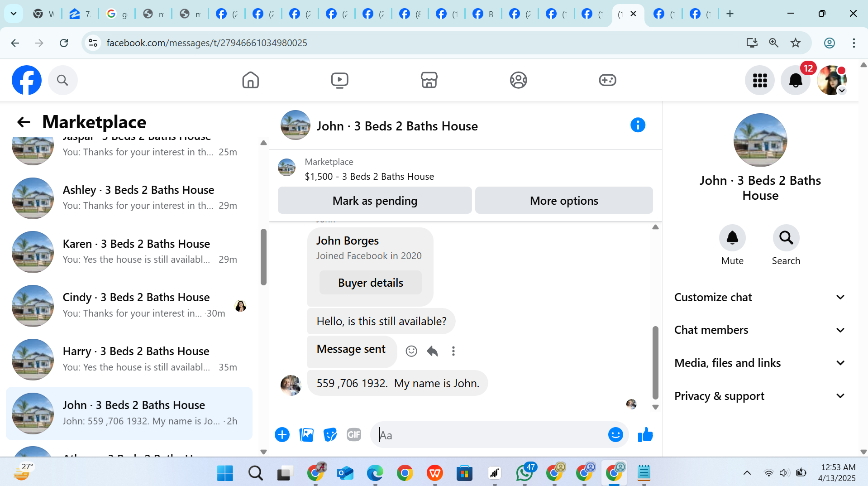Screen dimensions: 868x486
Task: Open the Video tab icon
Action: 339,80
